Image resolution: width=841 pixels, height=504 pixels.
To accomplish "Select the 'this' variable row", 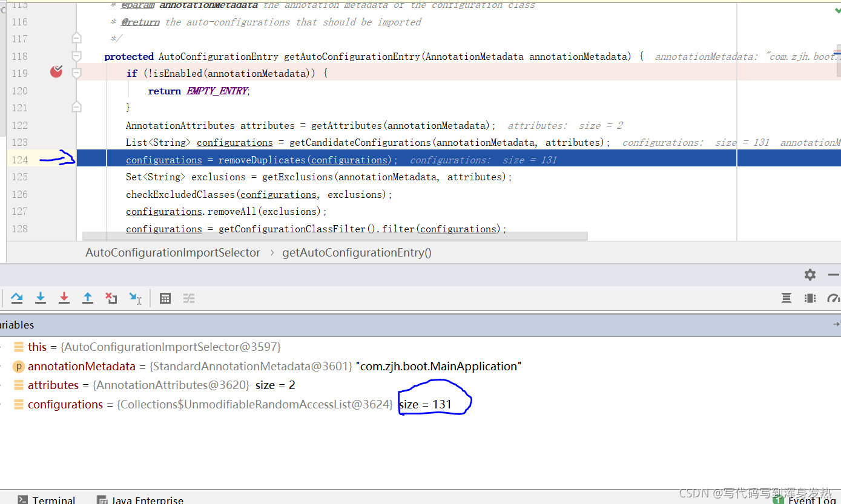I will (x=420, y=347).
